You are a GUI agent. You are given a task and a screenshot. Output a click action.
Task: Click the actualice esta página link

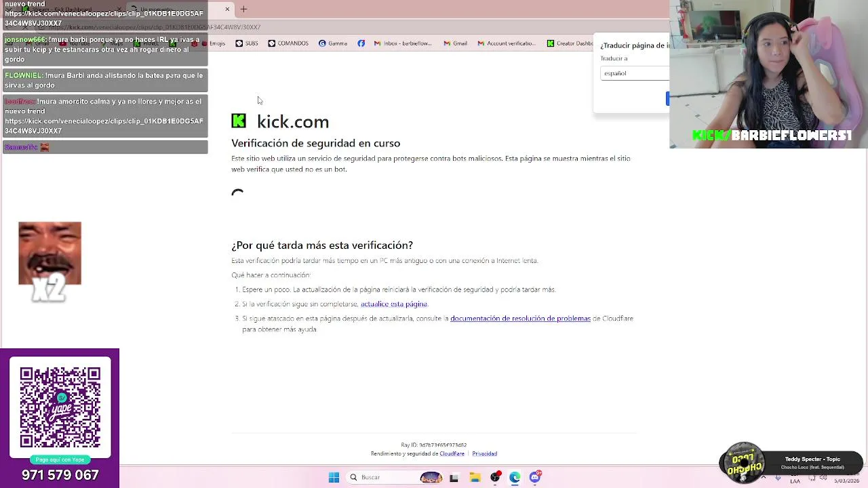pyautogui.click(x=393, y=304)
